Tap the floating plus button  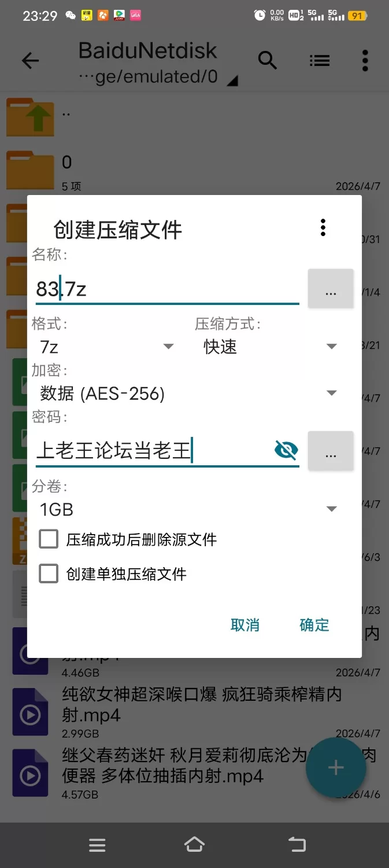(336, 768)
